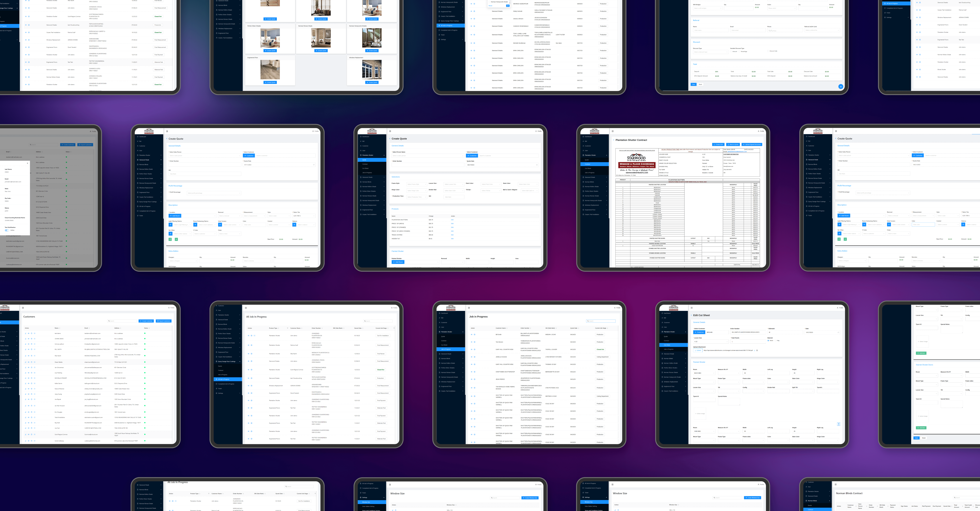Open calendar icon in Edit Cut Sheet Date field

(838, 332)
